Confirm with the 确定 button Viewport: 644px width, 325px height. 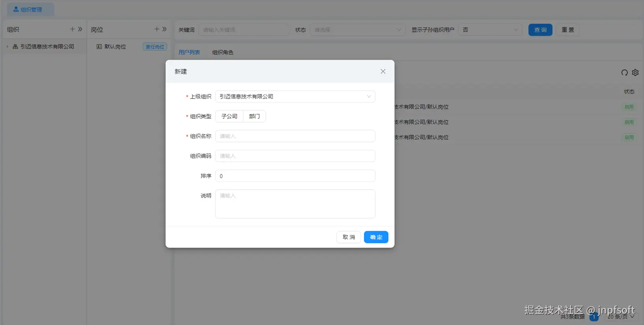376,237
